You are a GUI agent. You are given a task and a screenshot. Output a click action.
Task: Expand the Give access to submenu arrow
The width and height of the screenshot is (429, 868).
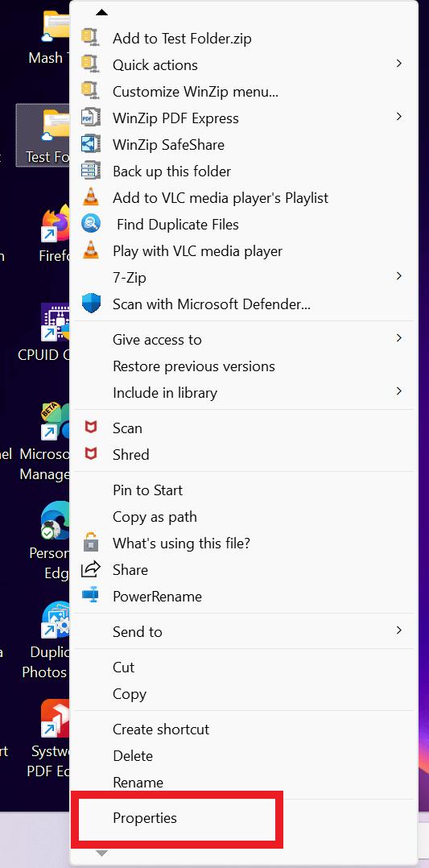point(398,337)
